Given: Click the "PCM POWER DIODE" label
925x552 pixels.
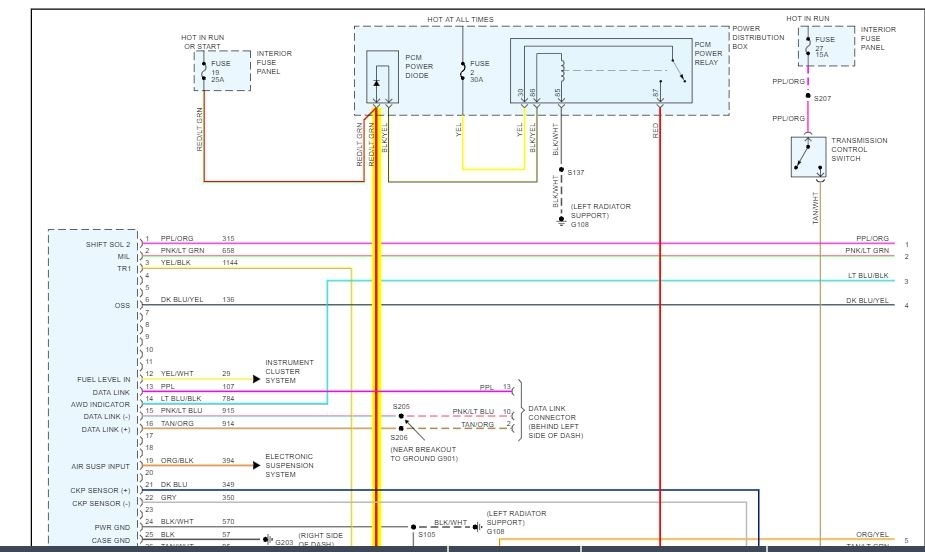Looking at the screenshot, I should tap(419, 66).
